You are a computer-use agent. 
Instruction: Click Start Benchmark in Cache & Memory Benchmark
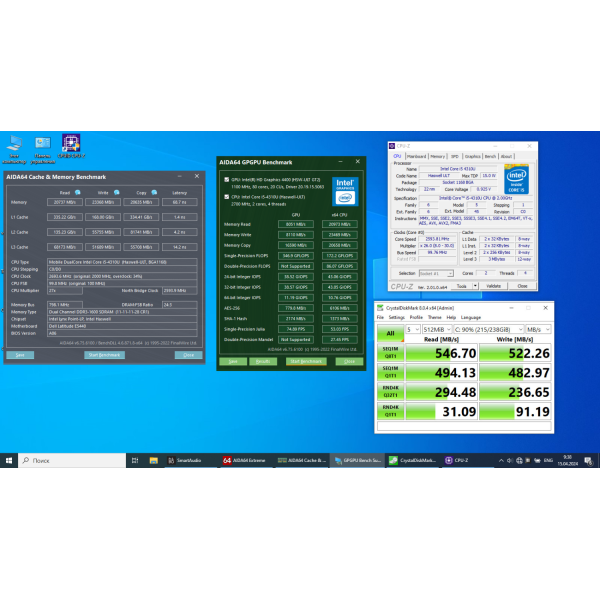104,355
